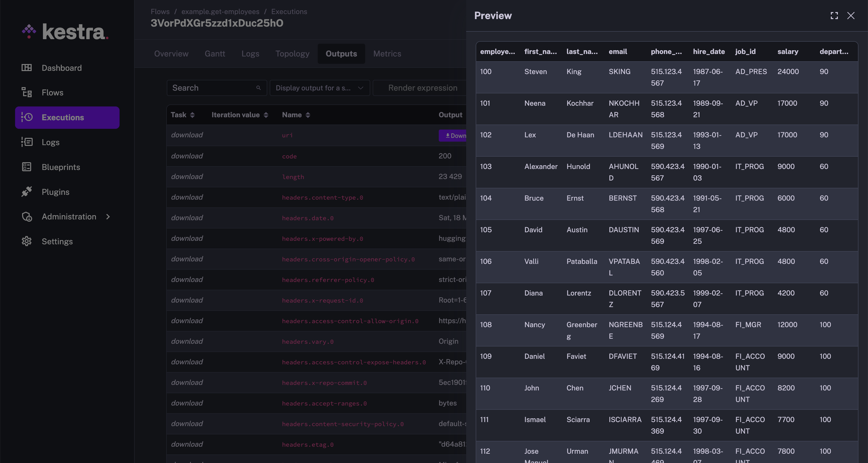This screenshot has width=868, height=463.
Task: Click the employee_id column header in Preview
Action: 497,51
